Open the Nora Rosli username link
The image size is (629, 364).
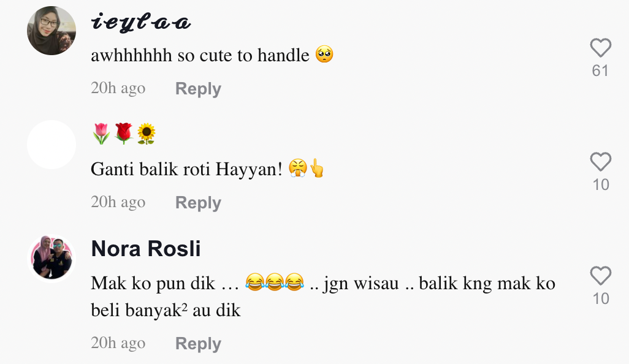pos(146,249)
